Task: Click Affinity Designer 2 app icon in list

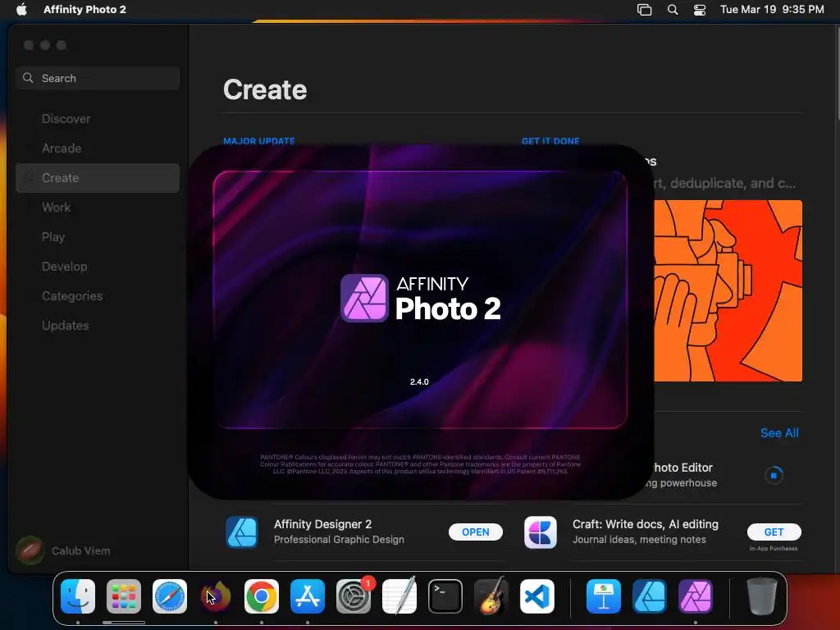Action: pos(242,532)
